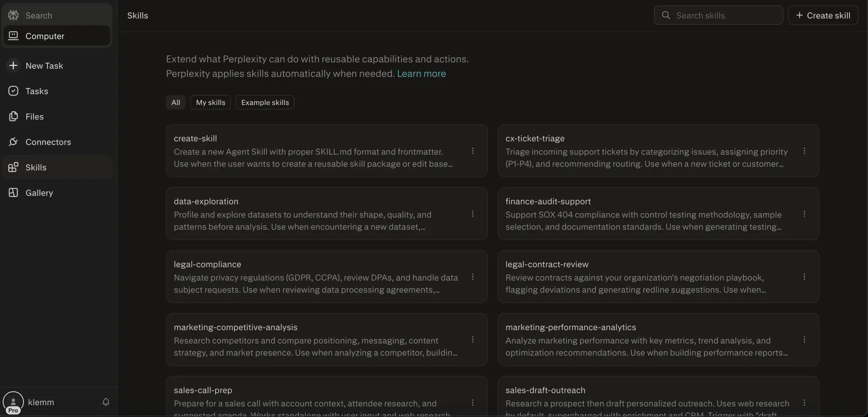868x417 pixels.
Task: Open options menu for create-skill card
Action: click(x=473, y=151)
